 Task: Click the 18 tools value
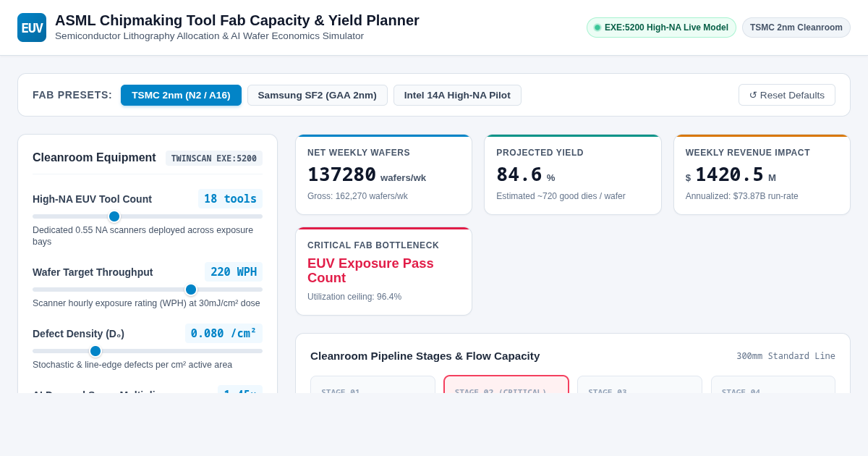pos(230,199)
